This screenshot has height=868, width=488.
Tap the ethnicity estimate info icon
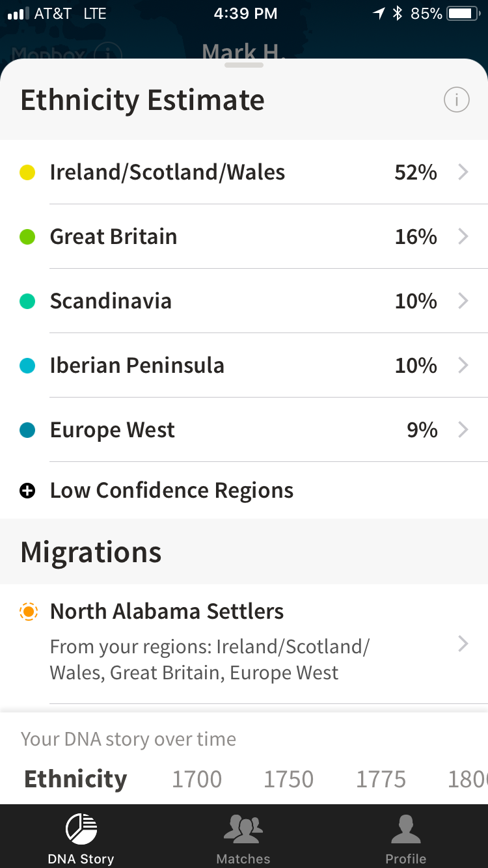456,100
